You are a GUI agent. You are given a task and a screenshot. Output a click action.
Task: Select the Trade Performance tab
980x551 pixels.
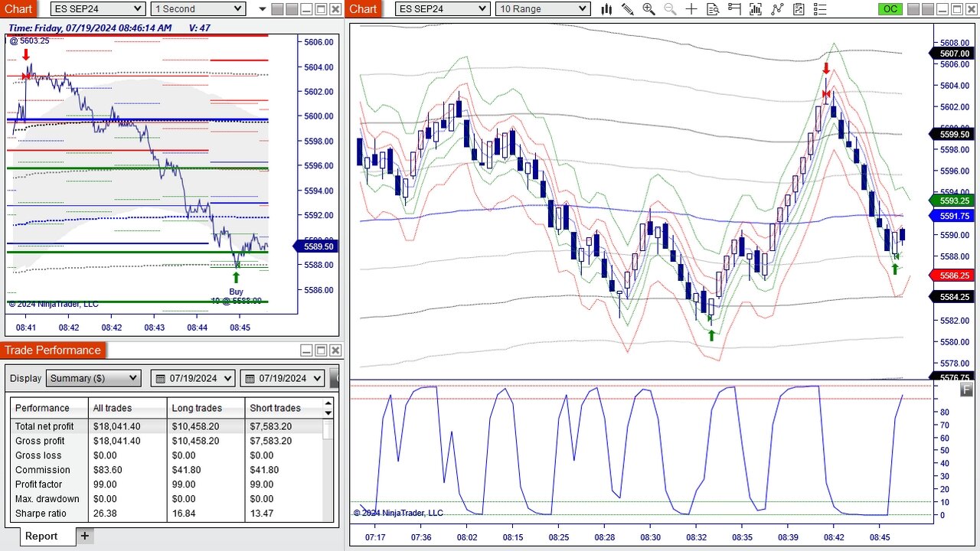pos(53,350)
